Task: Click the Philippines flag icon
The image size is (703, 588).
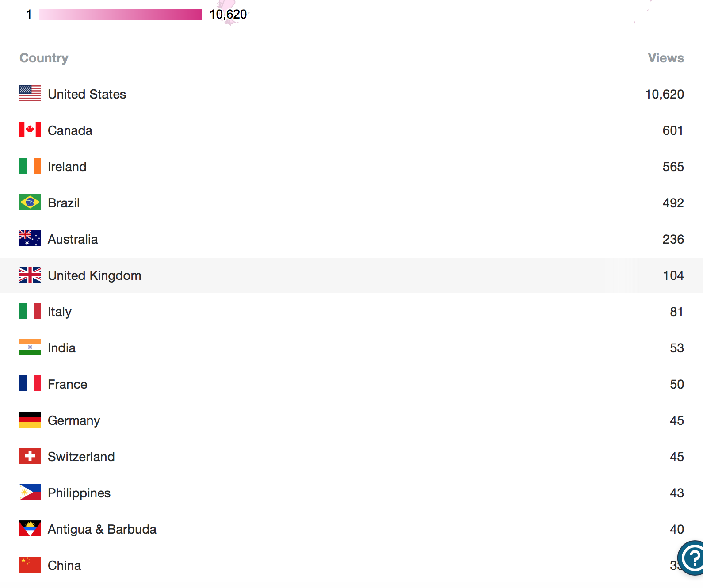Action: click(30, 492)
